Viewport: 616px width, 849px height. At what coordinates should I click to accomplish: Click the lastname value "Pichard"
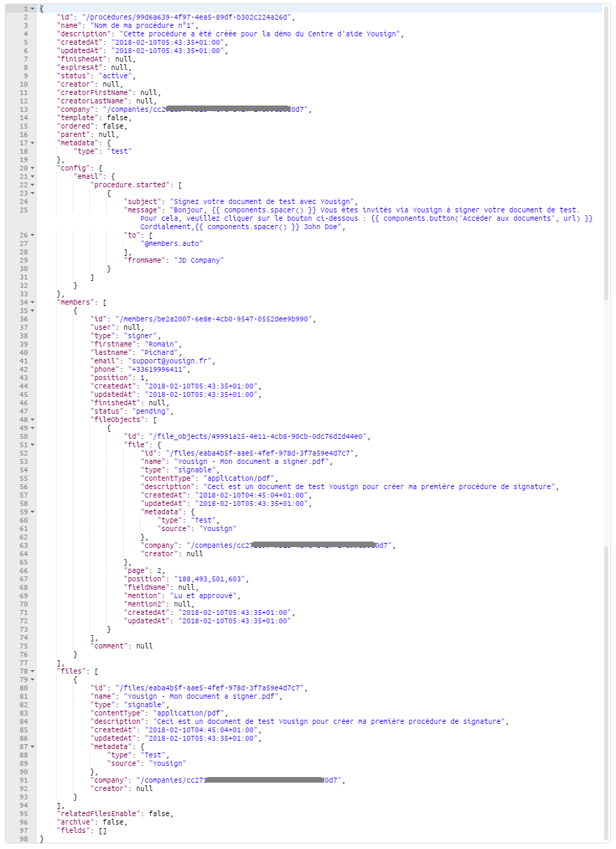click(161, 352)
